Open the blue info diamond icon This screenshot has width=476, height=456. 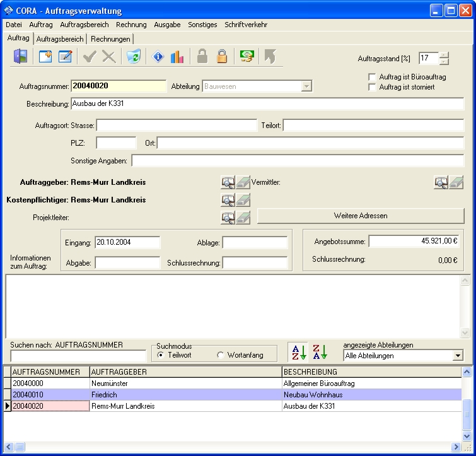158,57
